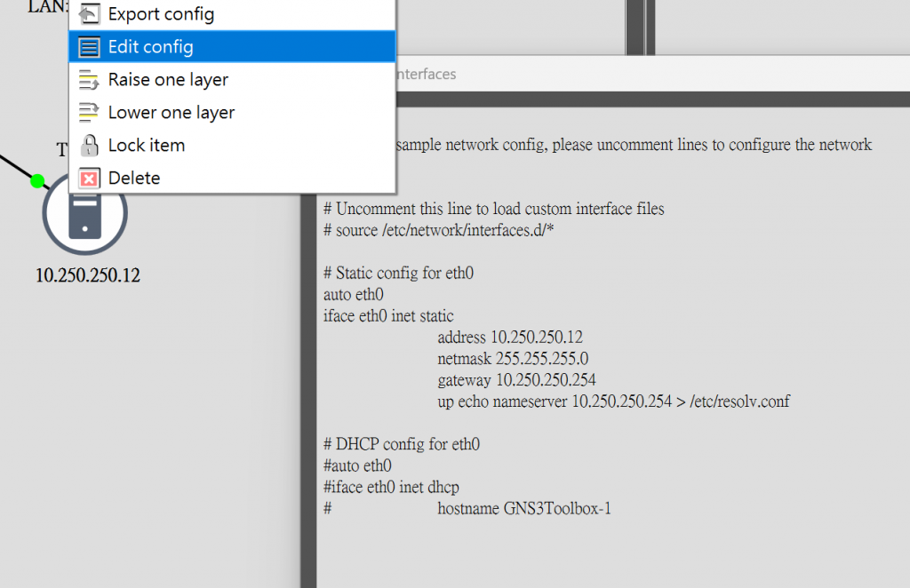Click the '#iface eth0 inet dhcp' line
Screen dimensions: 910x588
point(391,487)
